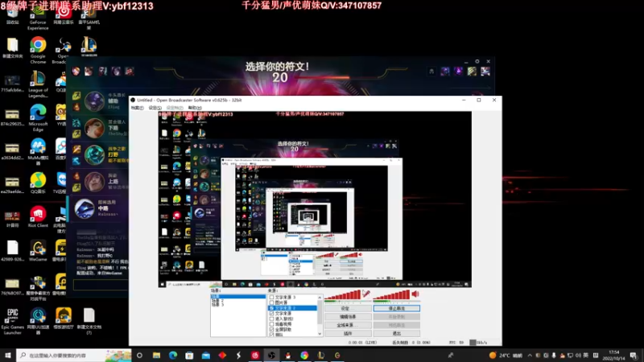Select 中路 champion portrait in League lobby

85,208
